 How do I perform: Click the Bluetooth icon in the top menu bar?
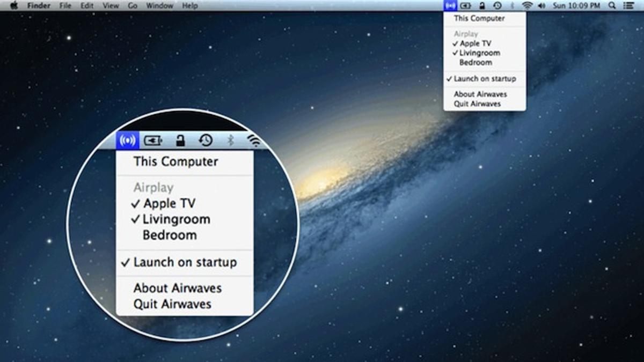[x=512, y=6]
